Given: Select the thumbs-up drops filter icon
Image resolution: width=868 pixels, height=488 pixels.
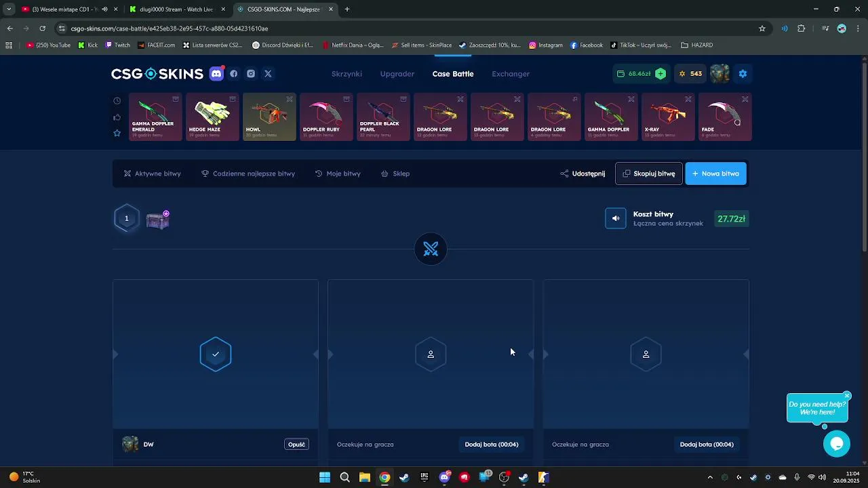Looking at the screenshot, I should pyautogui.click(x=117, y=117).
